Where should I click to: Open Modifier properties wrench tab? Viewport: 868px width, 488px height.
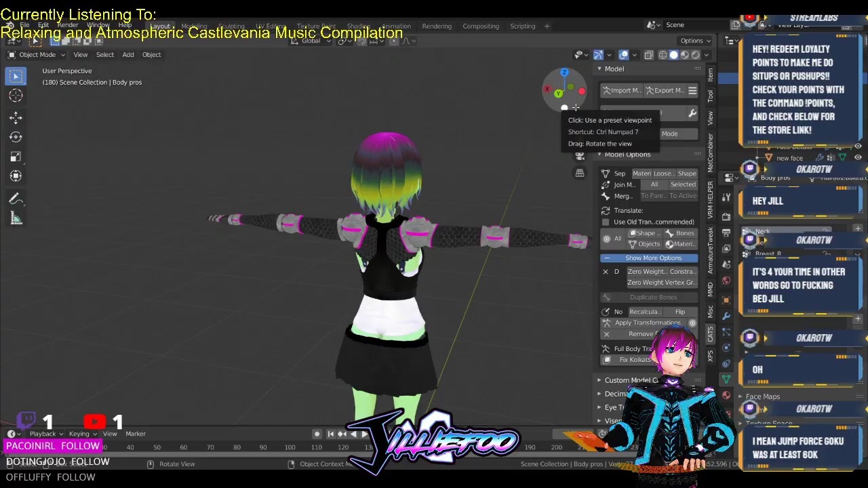click(x=726, y=317)
